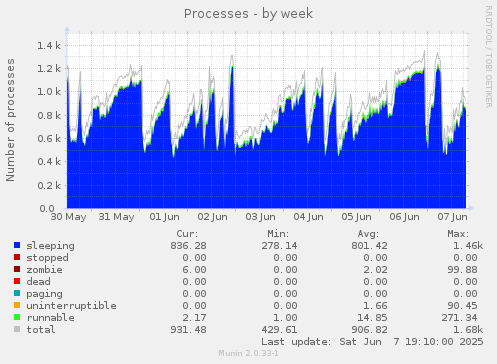The image size is (497, 364).
Task: Click sleeping maximum value 1.46k
Action: point(468,246)
